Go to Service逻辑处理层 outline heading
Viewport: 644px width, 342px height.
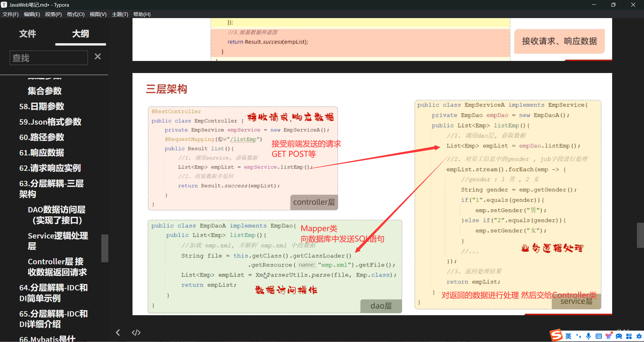[58, 241]
